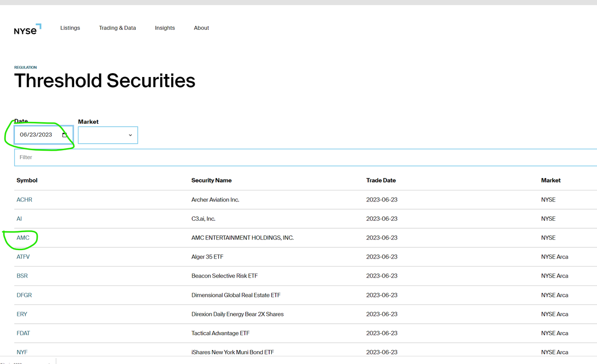
Task: Select Dimensional Global Real Estate ETF cell
Action: (236, 295)
